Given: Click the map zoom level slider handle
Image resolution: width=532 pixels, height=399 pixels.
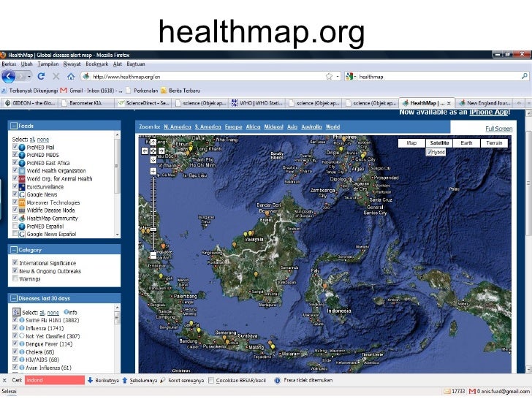Looking at the screenshot, I should coord(153,229).
